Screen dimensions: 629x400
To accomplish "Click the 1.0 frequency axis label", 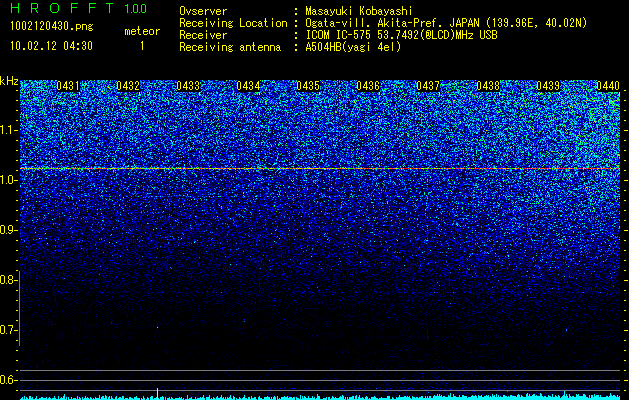I will pos(8,180).
